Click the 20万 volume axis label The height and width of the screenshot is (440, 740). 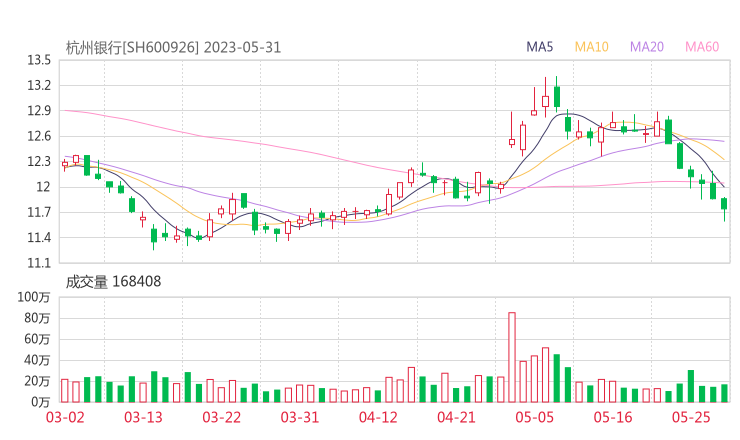pyautogui.click(x=37, y=381)
